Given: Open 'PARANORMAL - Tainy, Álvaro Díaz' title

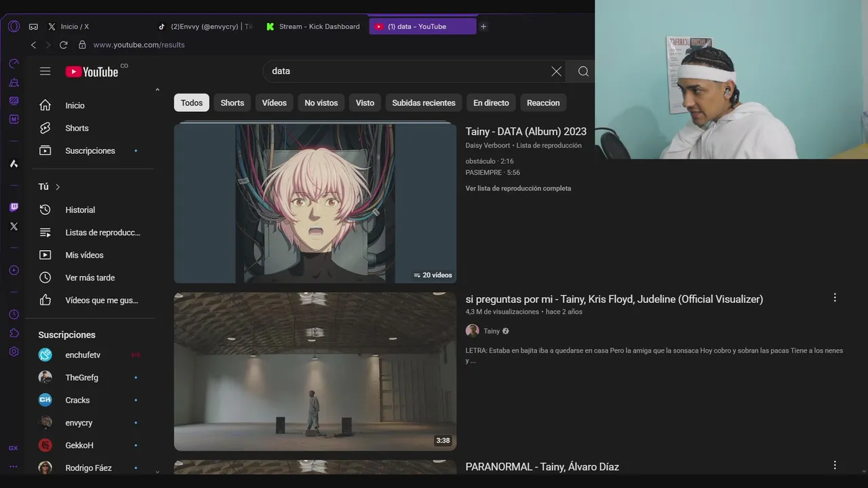Looking at the screenshot, I should pos(542,466).
